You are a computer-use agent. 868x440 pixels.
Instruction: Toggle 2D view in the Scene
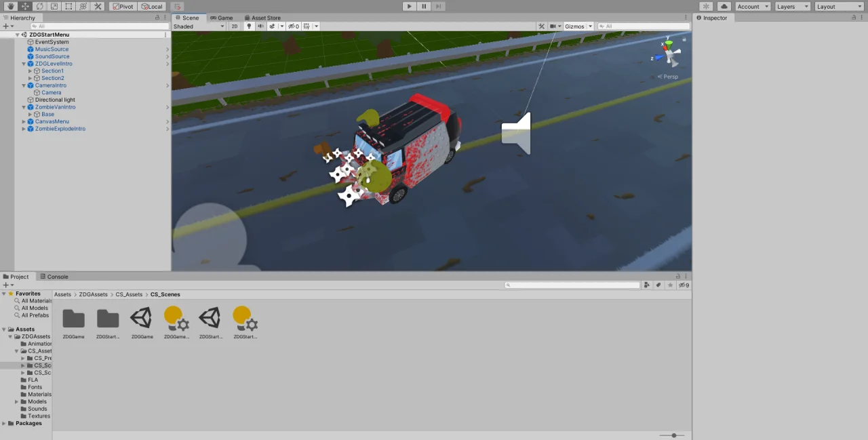[x=235, y=26]
